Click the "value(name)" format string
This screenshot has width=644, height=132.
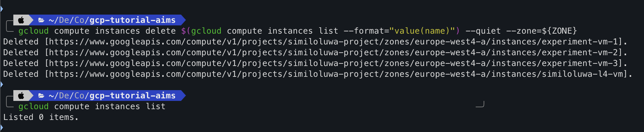coord(422,31)
